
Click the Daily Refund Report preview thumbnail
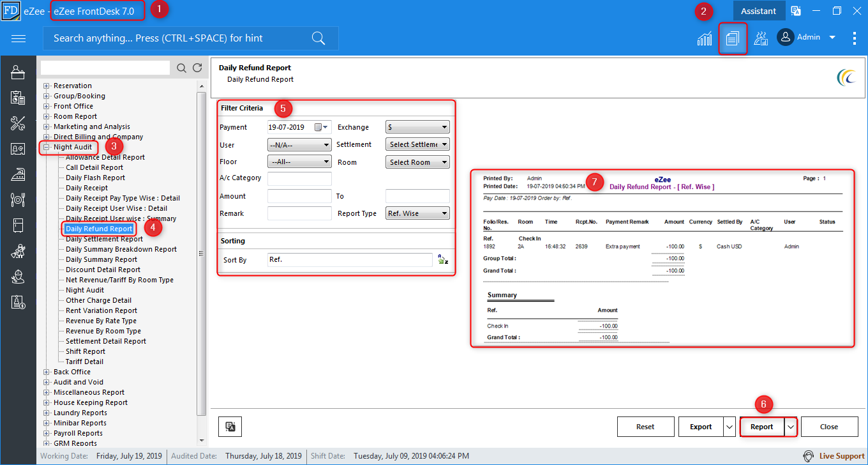pos(662,259)
